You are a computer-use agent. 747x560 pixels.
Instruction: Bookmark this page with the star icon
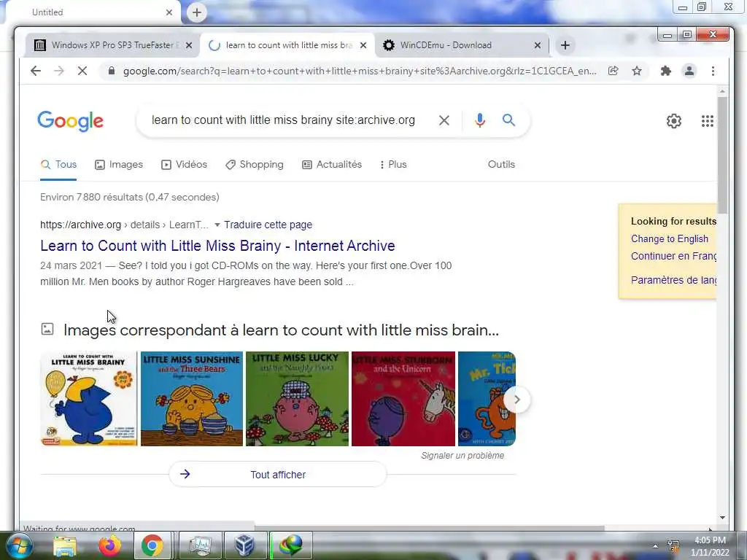[637, 71]
